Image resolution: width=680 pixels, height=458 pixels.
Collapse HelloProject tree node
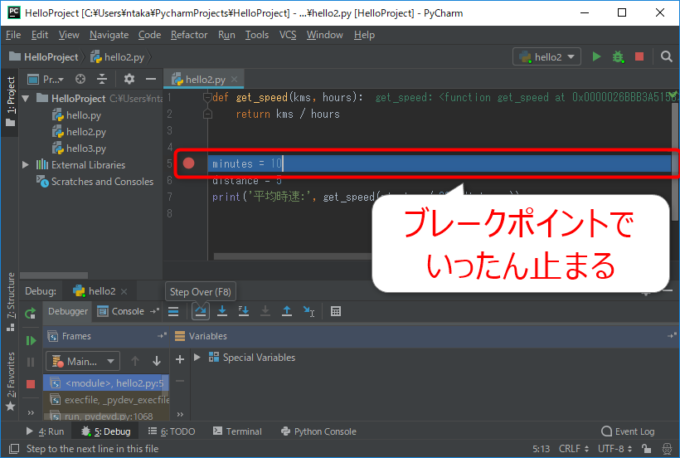[x=26, y=98]
